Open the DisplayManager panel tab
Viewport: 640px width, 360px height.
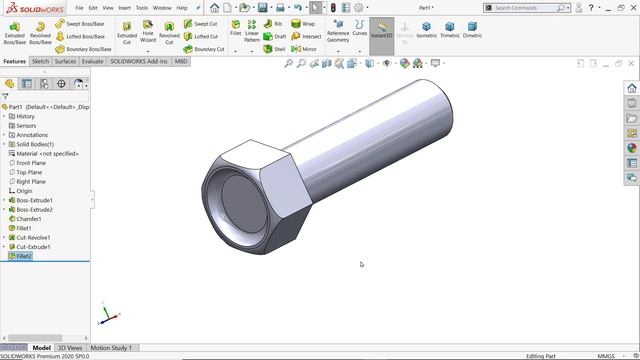coord(78,84)
